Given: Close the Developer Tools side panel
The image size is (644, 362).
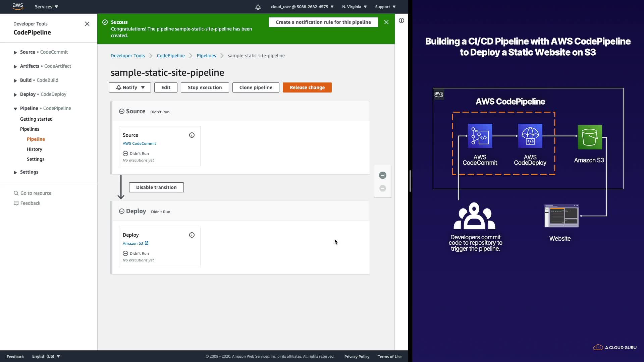Looking at the screenshot, I should click(87, 24).
